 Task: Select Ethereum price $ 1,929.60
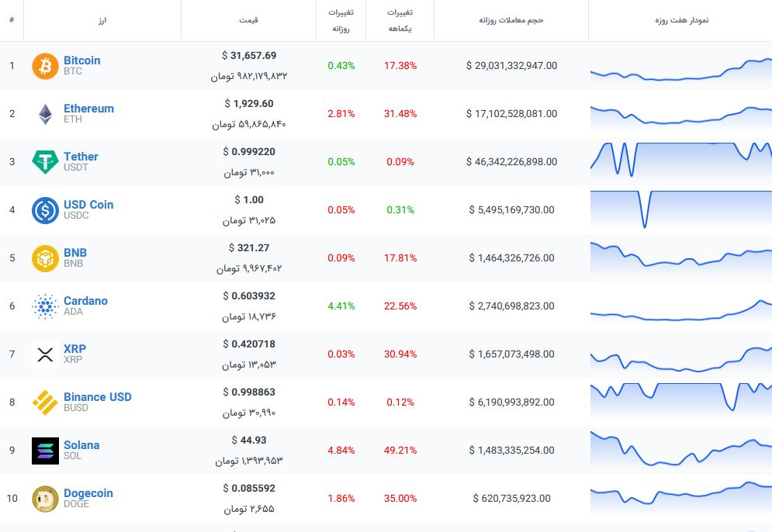point(248,104)
